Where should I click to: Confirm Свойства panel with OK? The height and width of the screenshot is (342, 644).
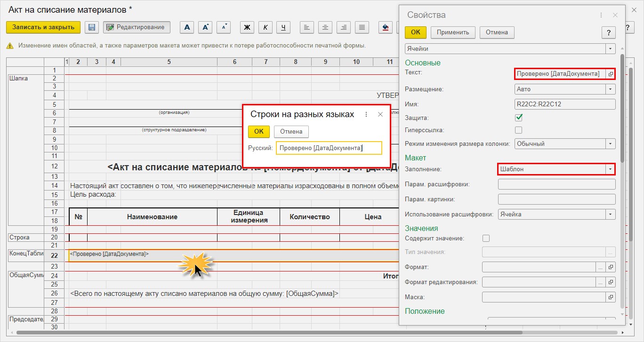[416, 32]
